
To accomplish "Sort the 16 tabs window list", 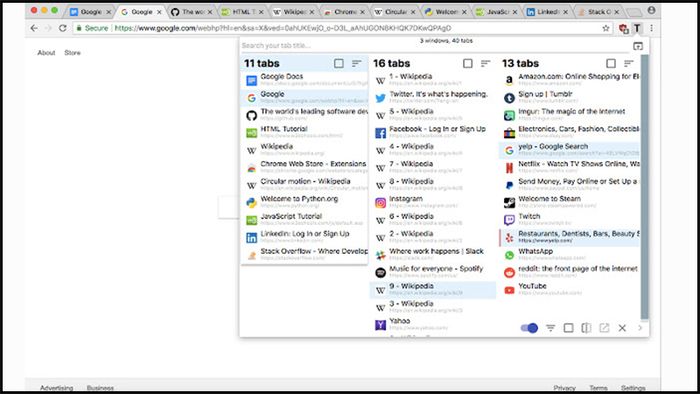I will 485,63.
